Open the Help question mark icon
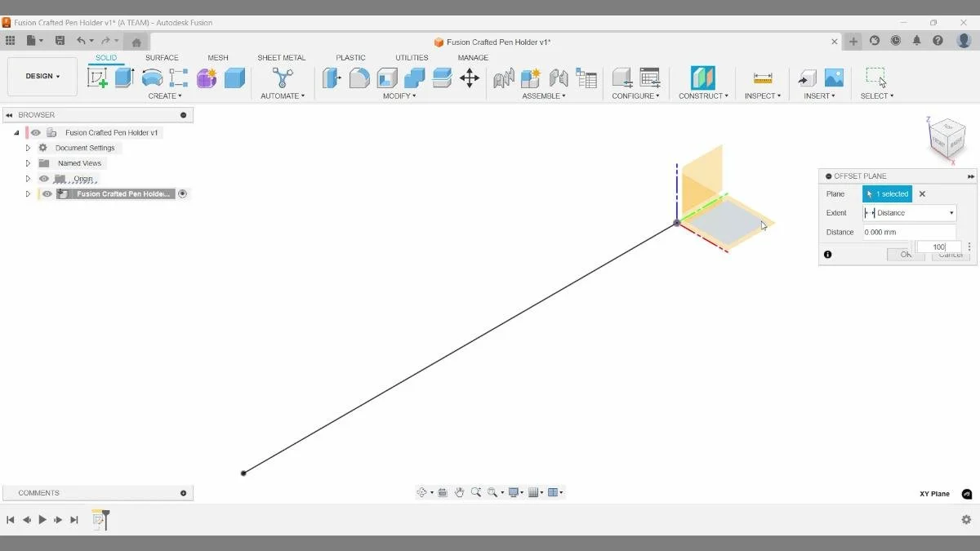Viewport: 980px width, 551px height. tap(938, 40)
